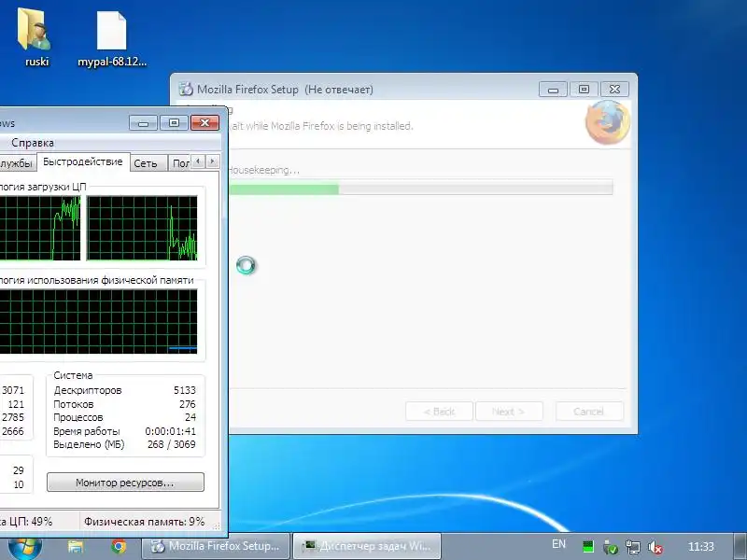Maximize the Task Manager window
Image resolution: width=747 pixels, height=560 pixels.
174,123
